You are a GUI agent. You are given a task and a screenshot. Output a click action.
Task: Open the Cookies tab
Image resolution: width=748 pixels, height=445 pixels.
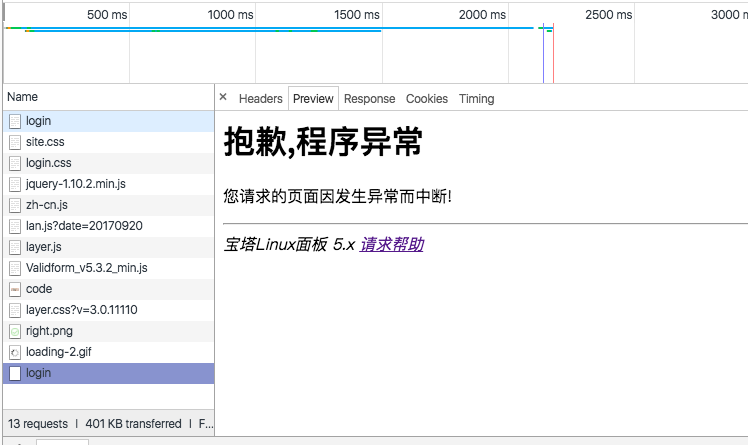[426, 99]
